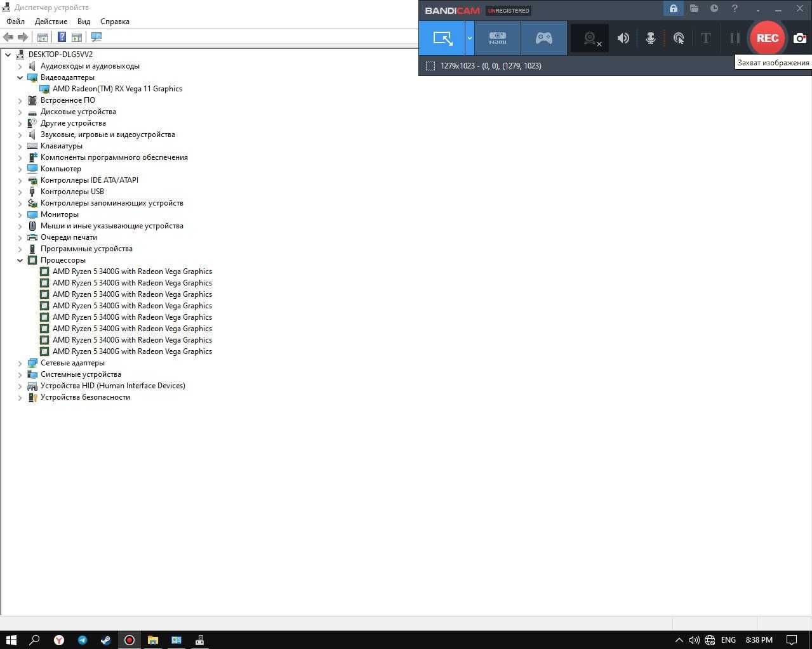This screenshot has height=649, width=812.
Task: Expand the Сетевые адаптеры category
Action: coord(20,363)
